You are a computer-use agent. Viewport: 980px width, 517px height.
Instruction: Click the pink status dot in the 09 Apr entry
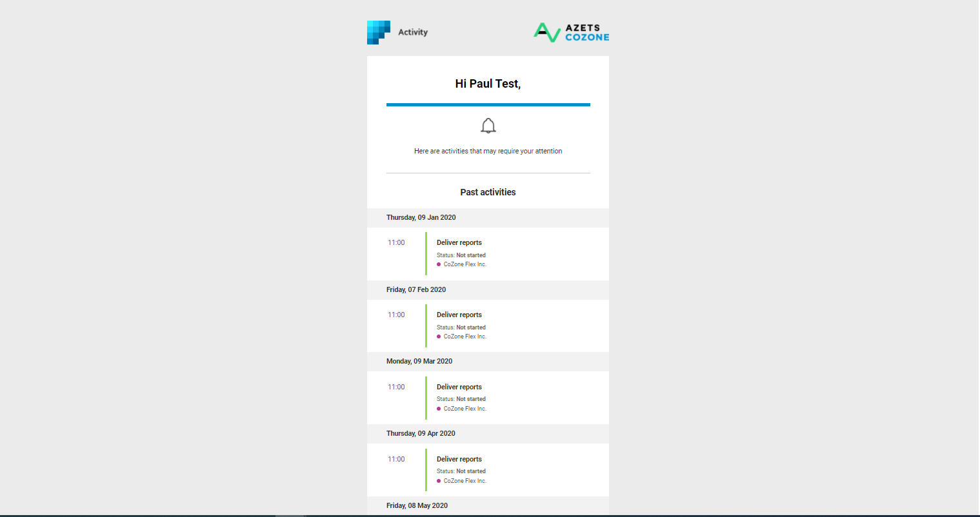coord(438,480)
